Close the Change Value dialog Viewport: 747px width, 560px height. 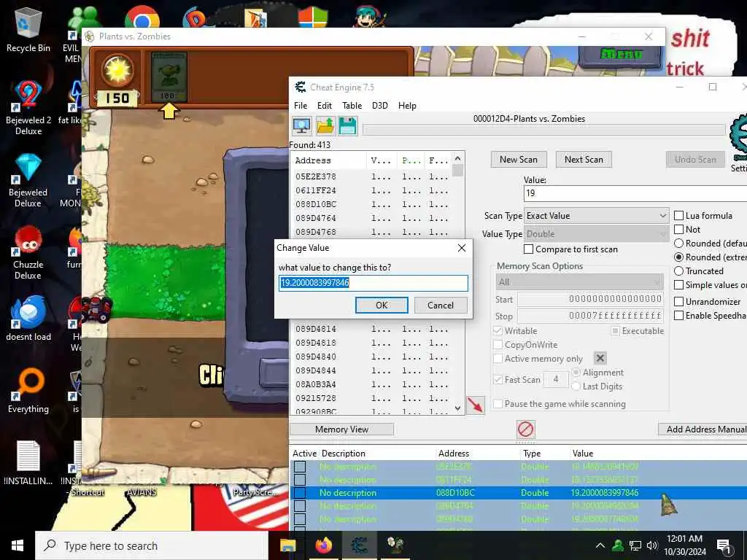pos(462,248)
